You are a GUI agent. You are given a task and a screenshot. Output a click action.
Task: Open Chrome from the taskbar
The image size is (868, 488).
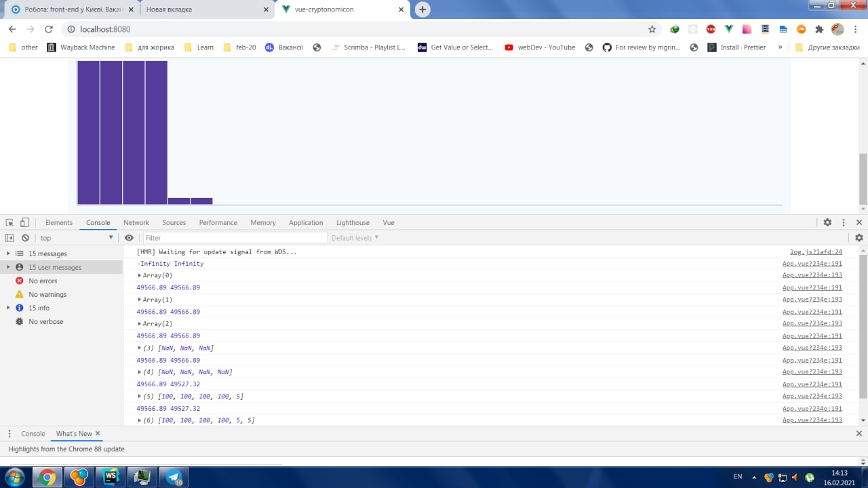47,477
